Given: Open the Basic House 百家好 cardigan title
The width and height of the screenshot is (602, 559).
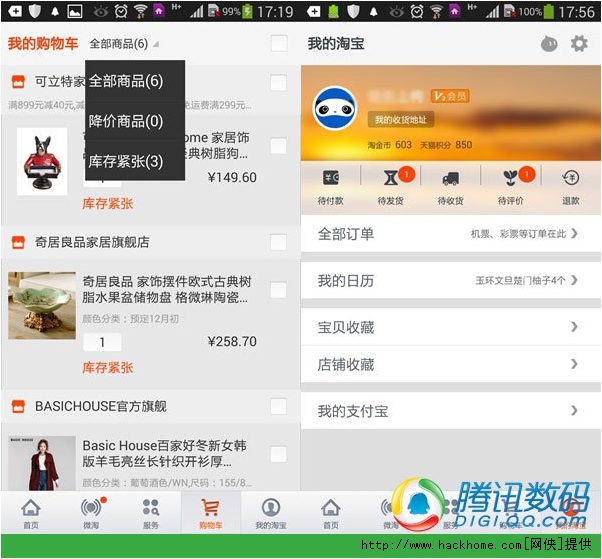Looking at the screenshot, I should (164, 453).
